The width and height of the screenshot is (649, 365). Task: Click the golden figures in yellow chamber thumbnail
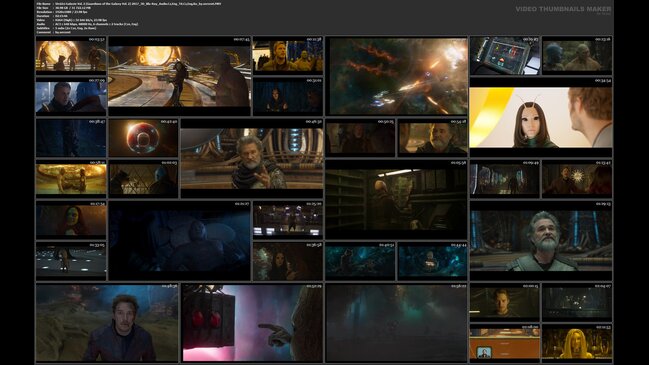coord(71,179)
